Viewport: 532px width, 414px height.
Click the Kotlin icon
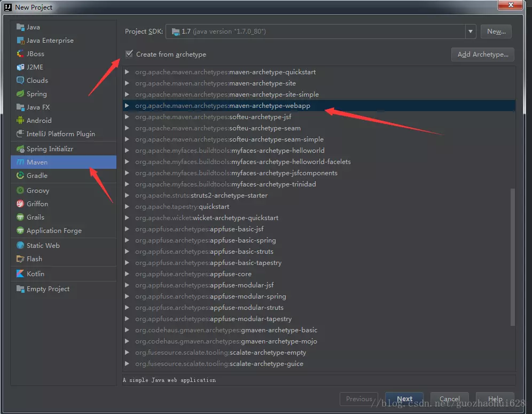click(20, 274)
